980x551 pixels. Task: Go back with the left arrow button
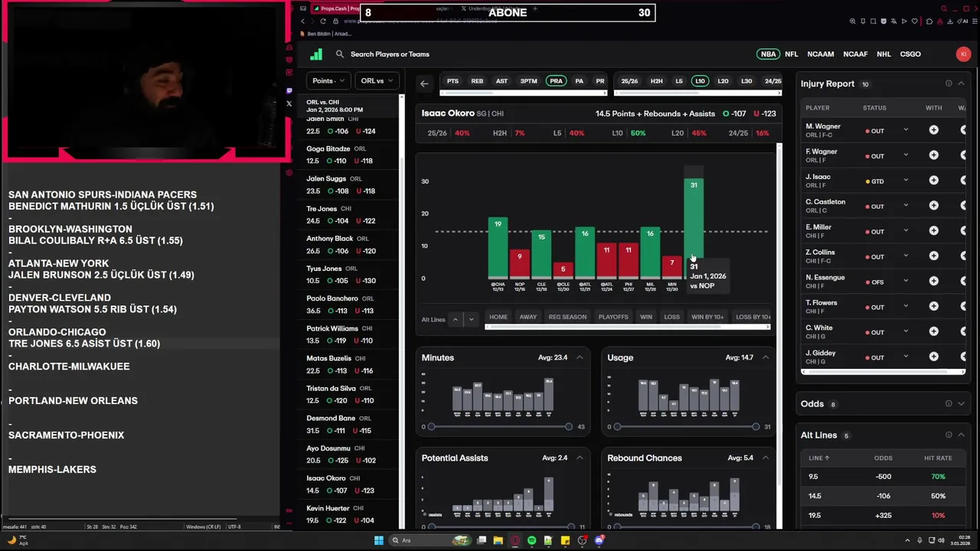tap(424, 83)
